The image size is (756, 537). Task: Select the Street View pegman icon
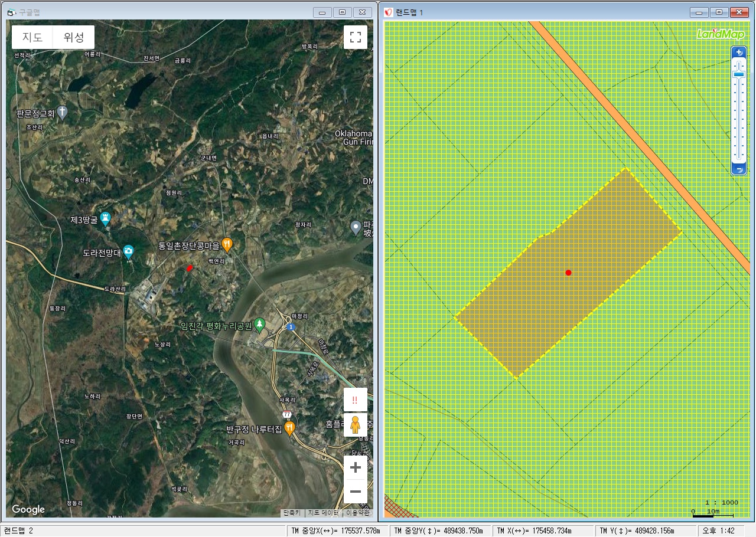point(355,425)
